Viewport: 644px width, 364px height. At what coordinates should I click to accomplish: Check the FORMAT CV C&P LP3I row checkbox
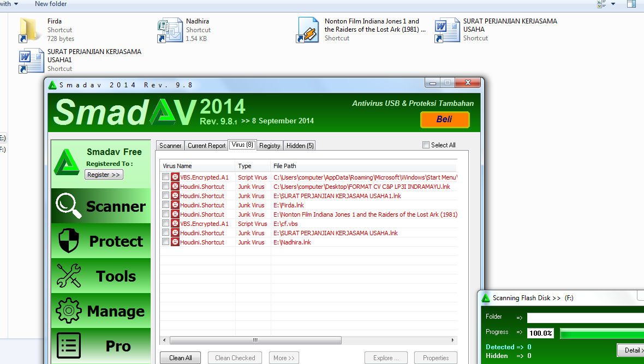click(165, 186)
